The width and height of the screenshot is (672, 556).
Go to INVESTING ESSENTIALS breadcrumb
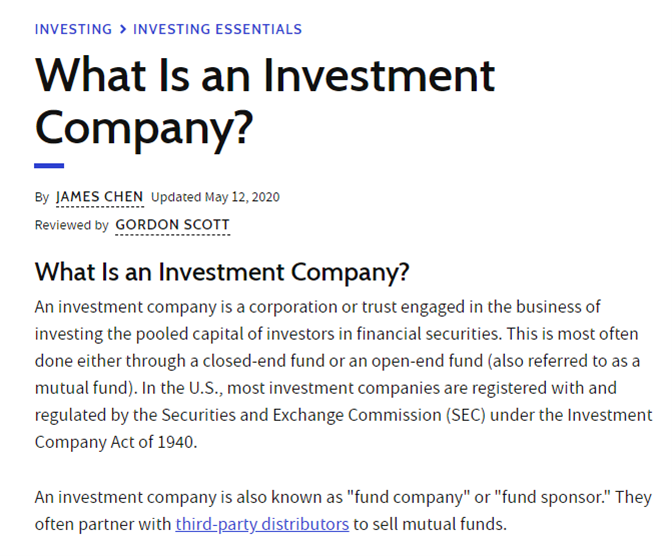(x=217, y=29)
